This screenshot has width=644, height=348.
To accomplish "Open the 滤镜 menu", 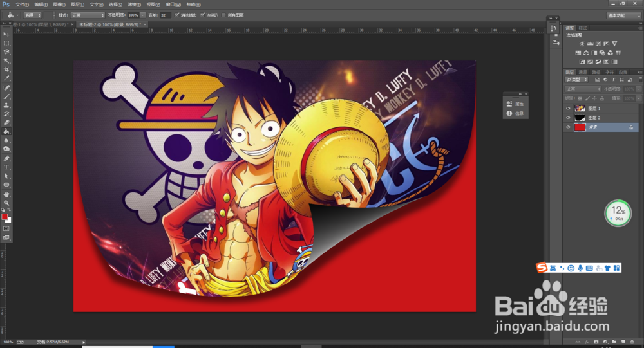I will 135,5.
